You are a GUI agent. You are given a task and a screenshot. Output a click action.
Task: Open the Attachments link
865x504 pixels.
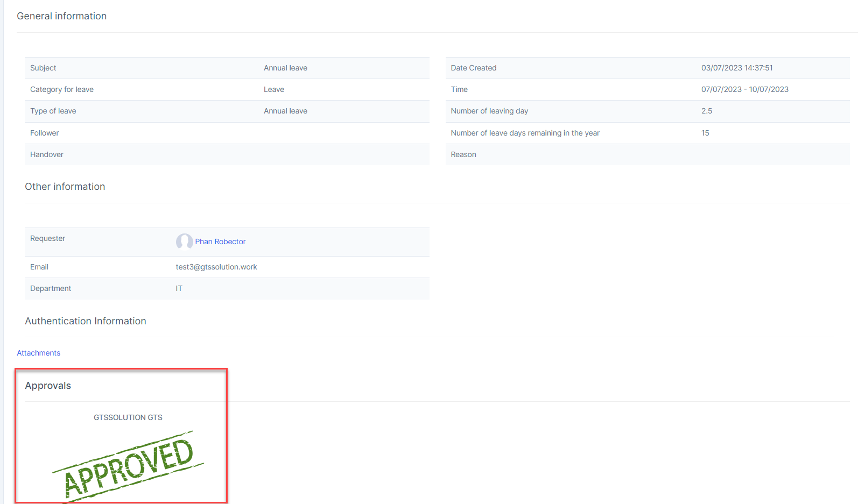(x=38, y=353)
